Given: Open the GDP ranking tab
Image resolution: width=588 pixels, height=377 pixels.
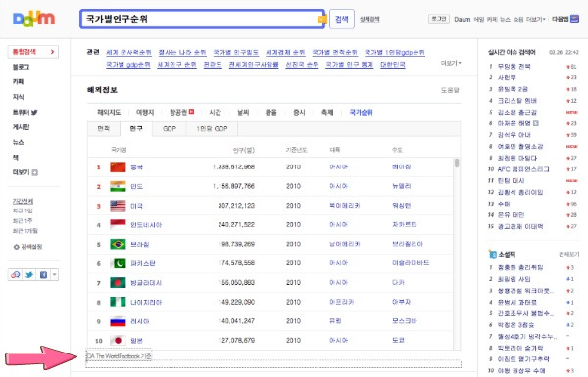Looking at the screenshot, I should pos(170,129).
